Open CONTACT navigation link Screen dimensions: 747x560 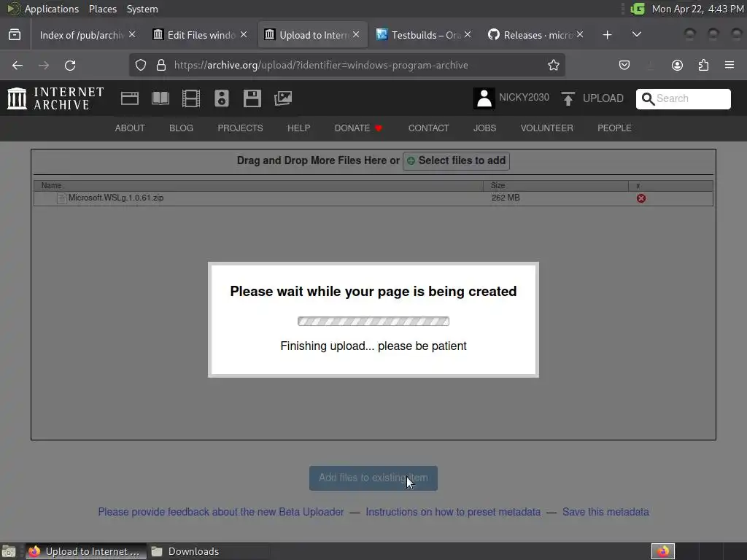(x=428, y=128)
